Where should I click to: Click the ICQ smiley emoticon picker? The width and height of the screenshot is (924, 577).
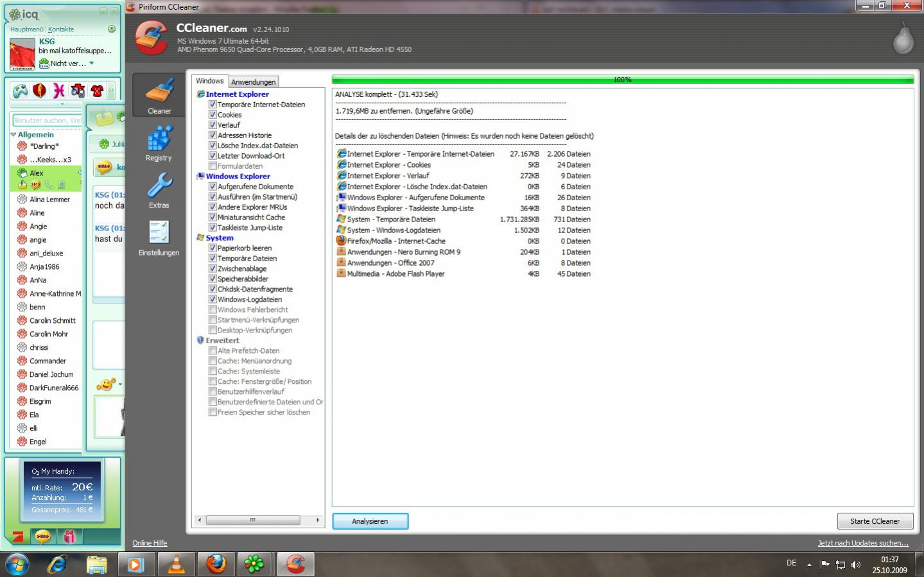coord(105,384)
